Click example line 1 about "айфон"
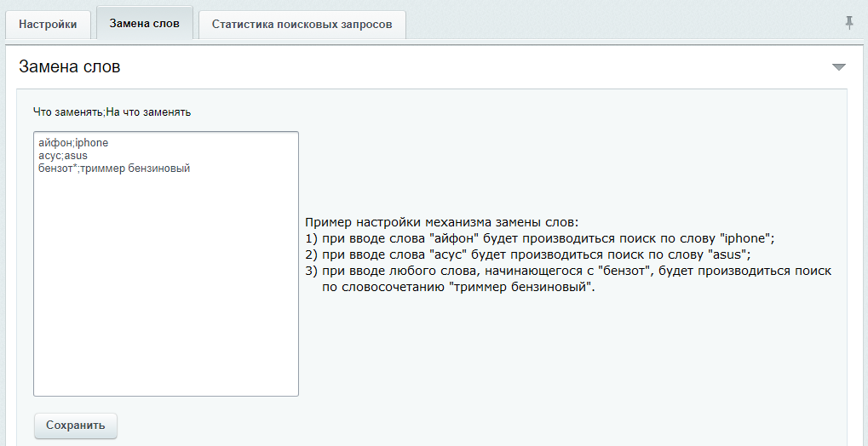This screenshot has width=868, height=446. 540,238
